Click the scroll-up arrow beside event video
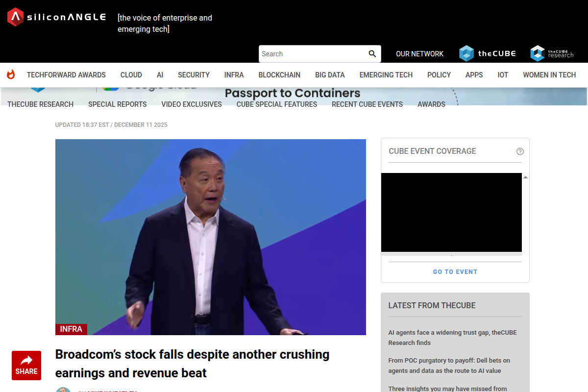This screenshot has width=588, height=392. tap(525, 177)
